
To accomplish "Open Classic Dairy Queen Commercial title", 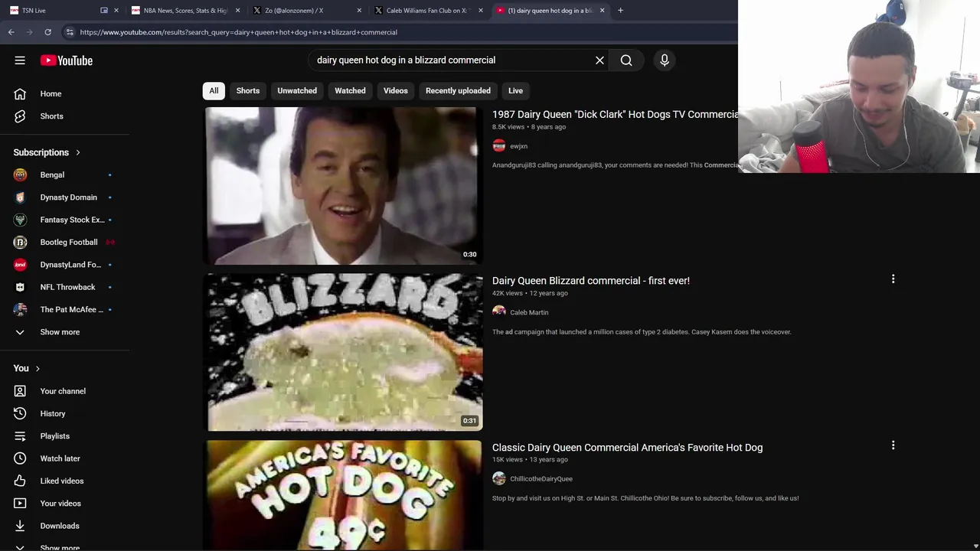I will point(627,447).
